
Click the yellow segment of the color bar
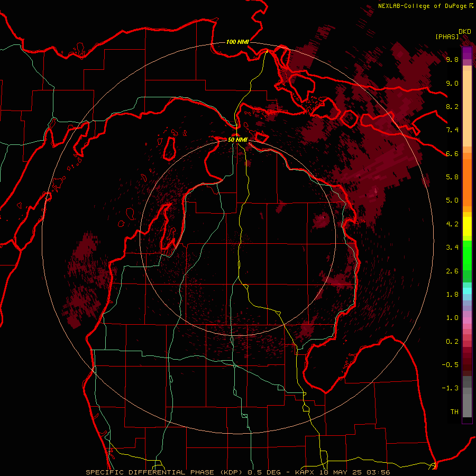(x=467, y=226)
